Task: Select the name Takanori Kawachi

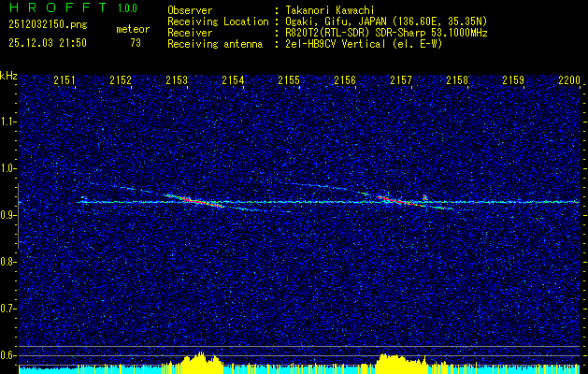Action: pyautogui.click(x=330, y=10)
